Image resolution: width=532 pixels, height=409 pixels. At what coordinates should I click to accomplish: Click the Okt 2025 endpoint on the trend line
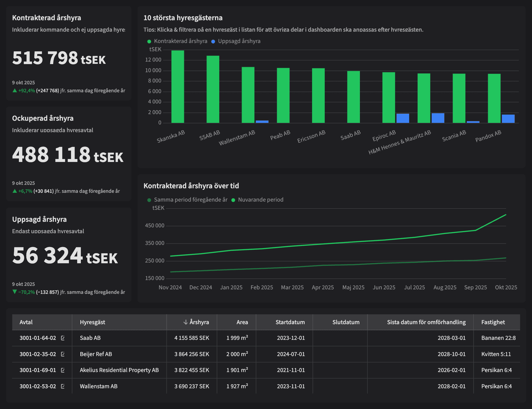click(506, 215)
